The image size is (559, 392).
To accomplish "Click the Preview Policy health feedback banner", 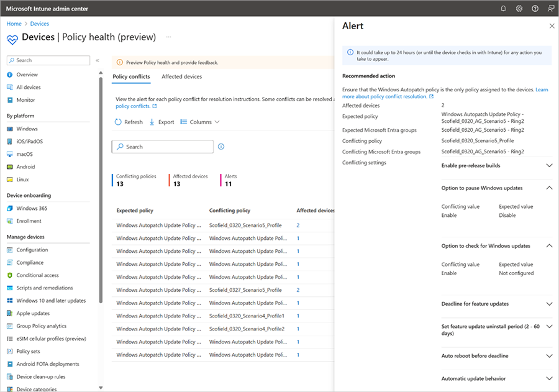I will coord(223,62).
